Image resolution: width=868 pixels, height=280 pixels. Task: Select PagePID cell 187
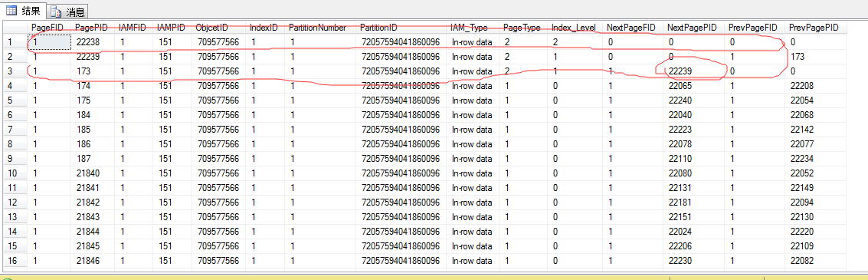tap(93, 159)
